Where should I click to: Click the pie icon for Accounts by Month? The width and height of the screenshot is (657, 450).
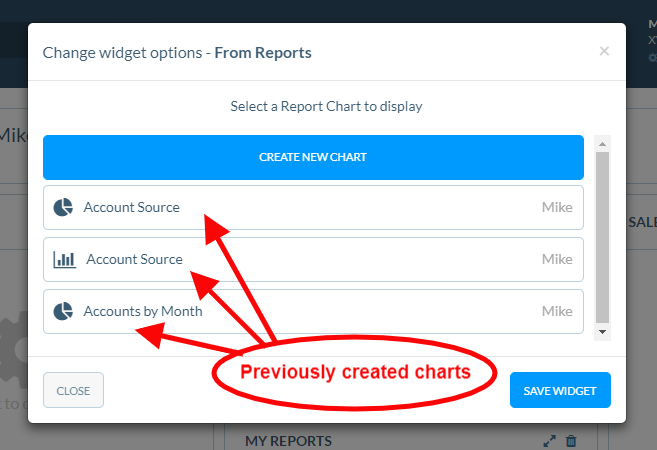(63, 312)
